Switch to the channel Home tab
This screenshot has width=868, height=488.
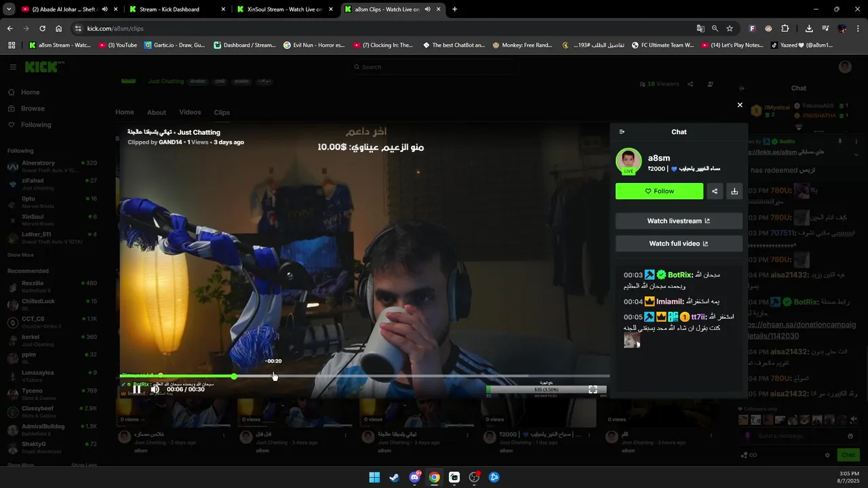124,113
